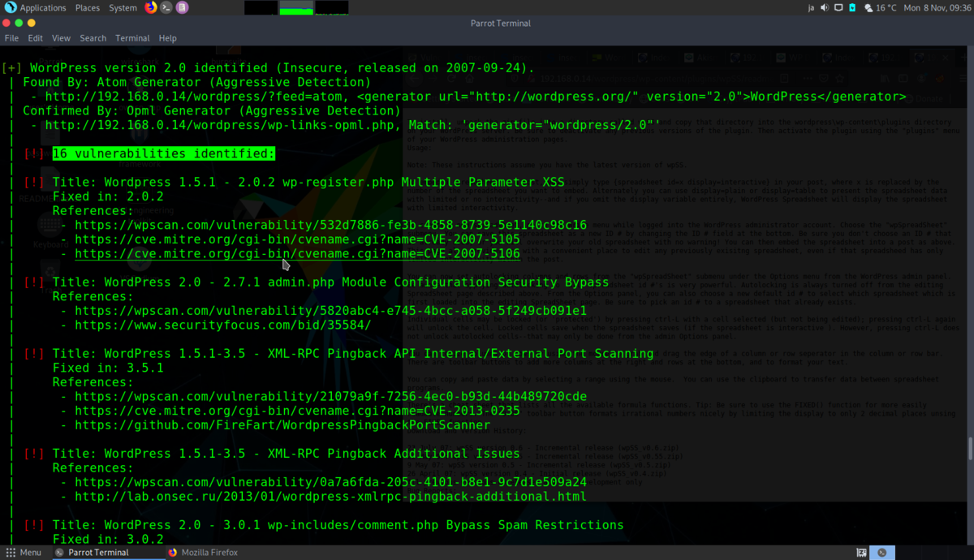This screenshot has width=974, height=560.
Task: Open wpscan vulnerability 0a7a6fda link
Action: [330, 482]
